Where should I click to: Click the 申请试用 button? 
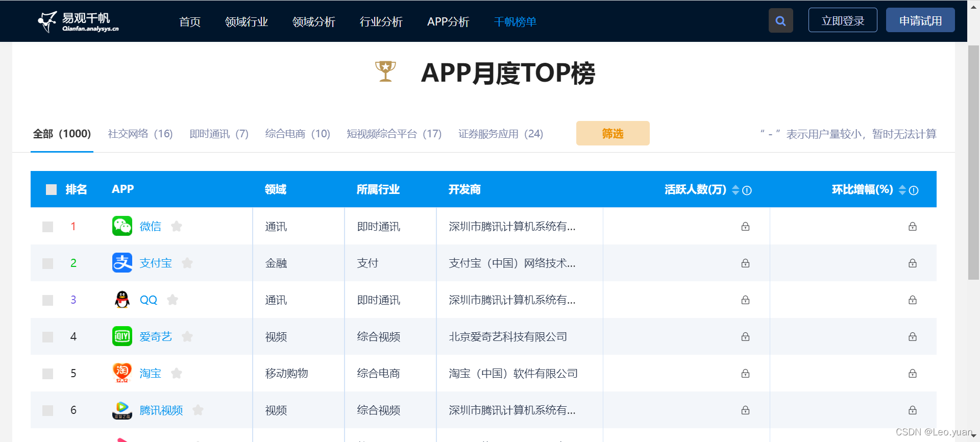920,20
